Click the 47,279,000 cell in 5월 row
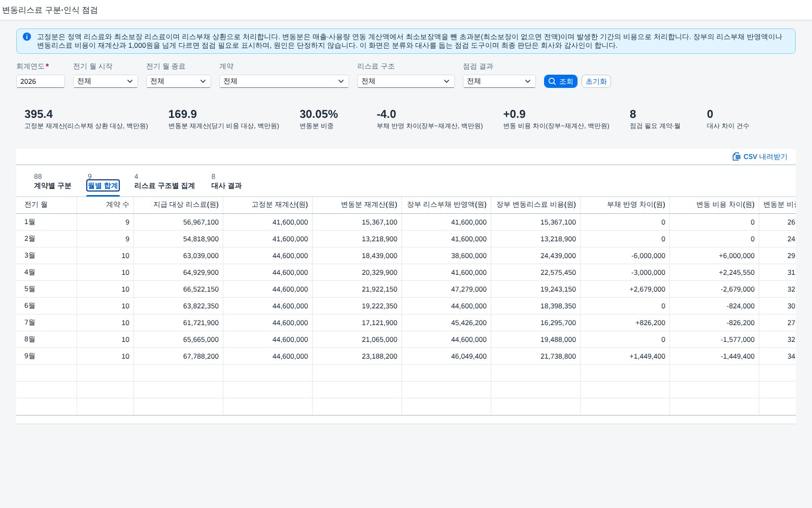 [x=447, y=289]
